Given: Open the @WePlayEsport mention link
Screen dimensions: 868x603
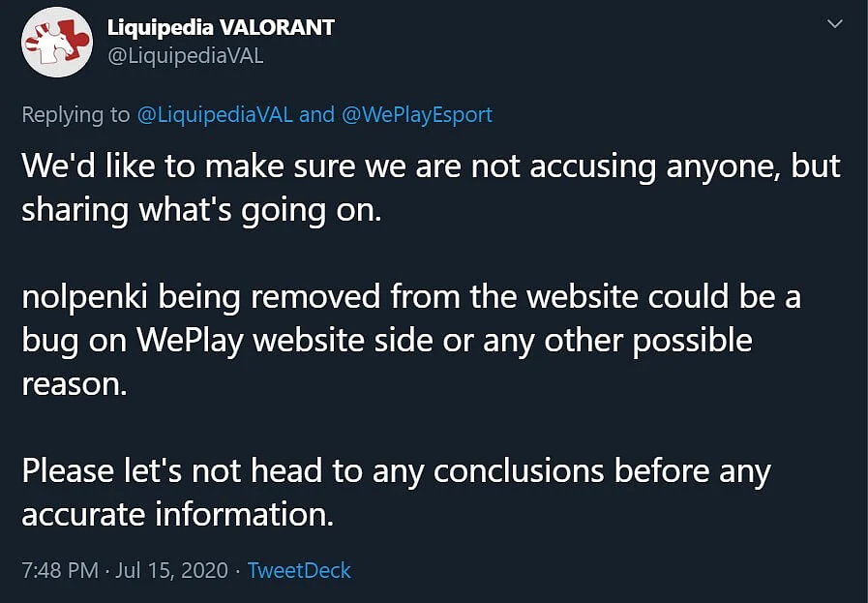Looking at the screenshot, I should pos(417,114).
